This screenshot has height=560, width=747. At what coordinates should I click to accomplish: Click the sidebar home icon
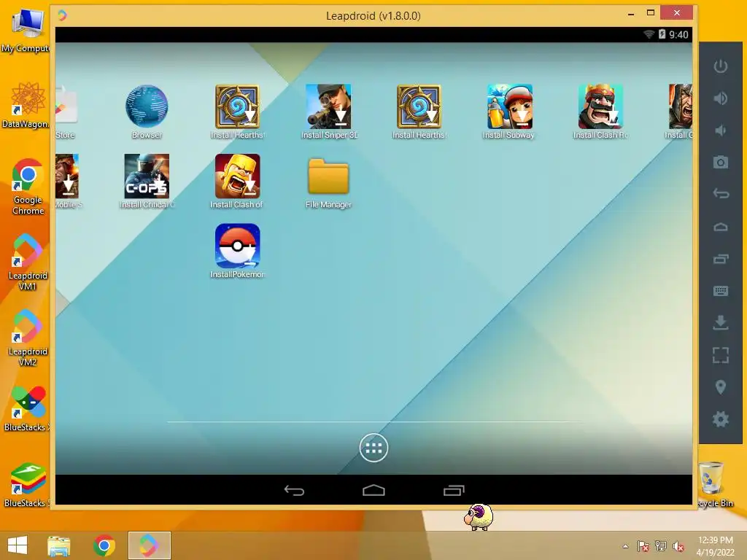pos(720,227)
